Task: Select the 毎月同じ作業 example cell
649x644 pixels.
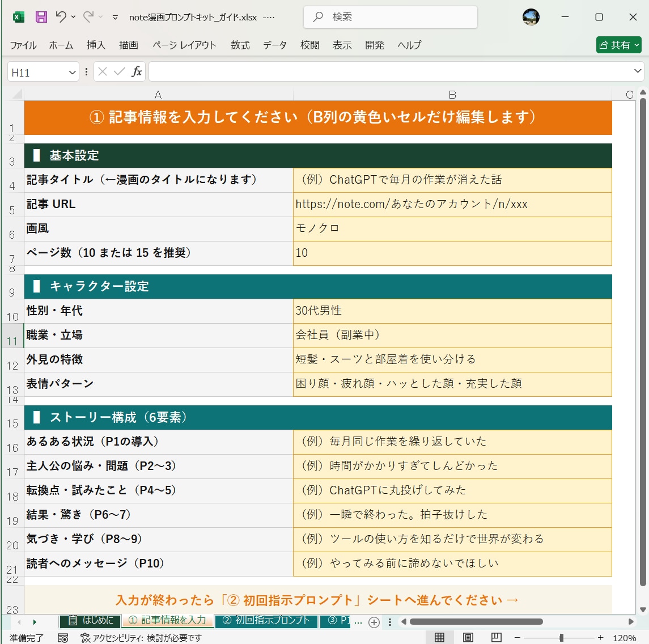Action: tap(452, 442)
